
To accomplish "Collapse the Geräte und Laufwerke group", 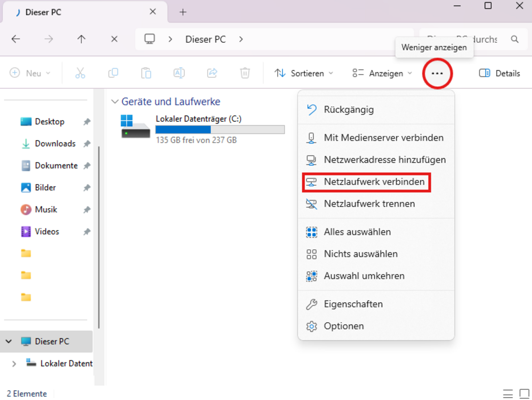I will coord(115,102).
